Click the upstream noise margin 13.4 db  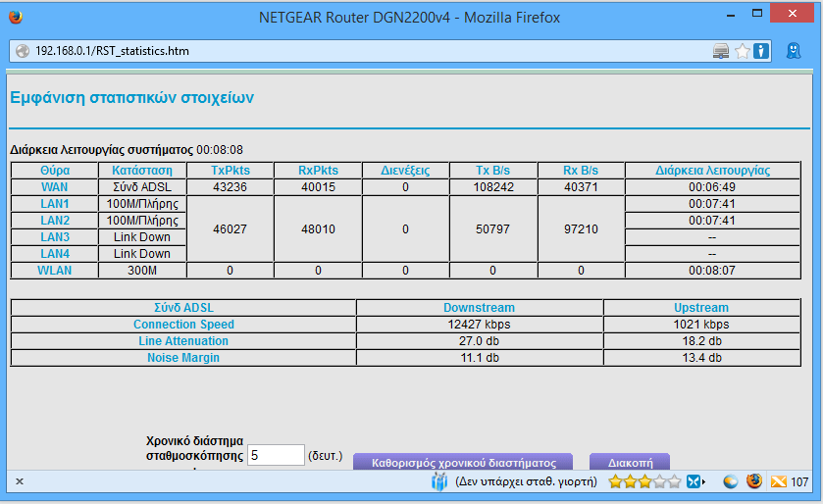[701, 358]
